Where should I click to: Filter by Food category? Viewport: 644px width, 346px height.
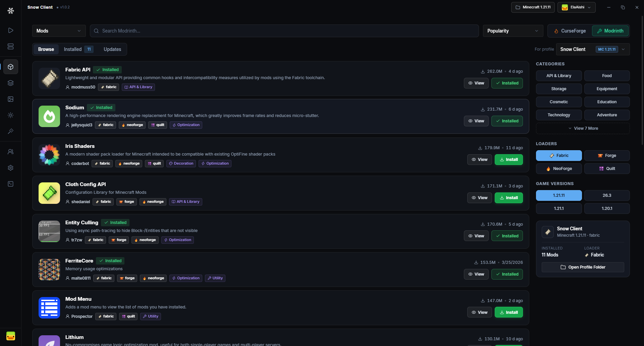[607, 76]
